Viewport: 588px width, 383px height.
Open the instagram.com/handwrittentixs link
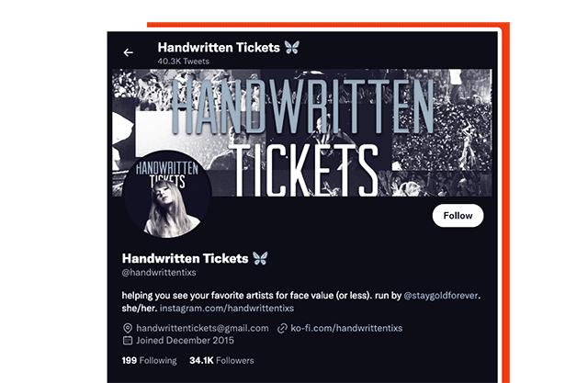tap(227, 308)
